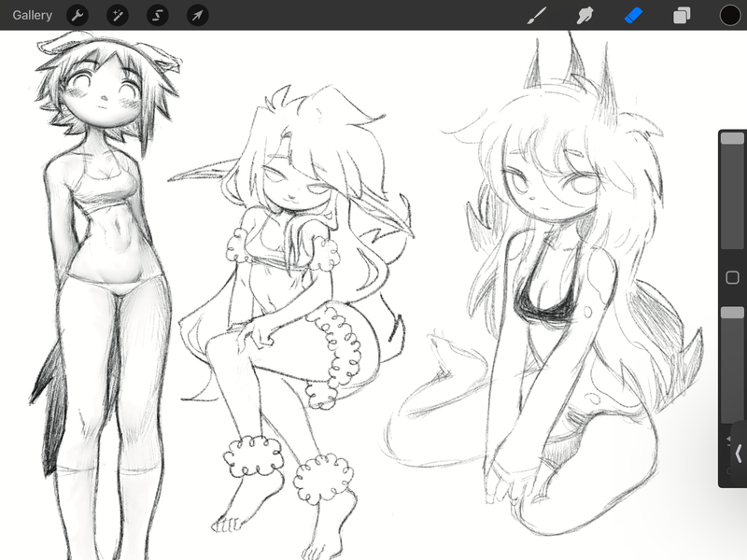Return to the Gallery
This screenshot has height=560, width=747.
click(x=32, y=15)
